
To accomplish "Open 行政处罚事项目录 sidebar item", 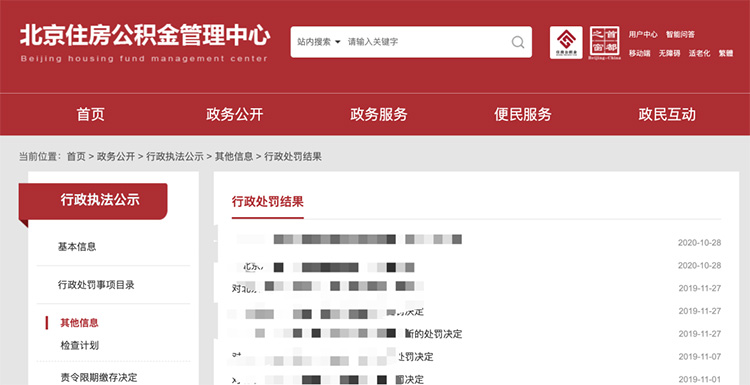I will point(96,285).
